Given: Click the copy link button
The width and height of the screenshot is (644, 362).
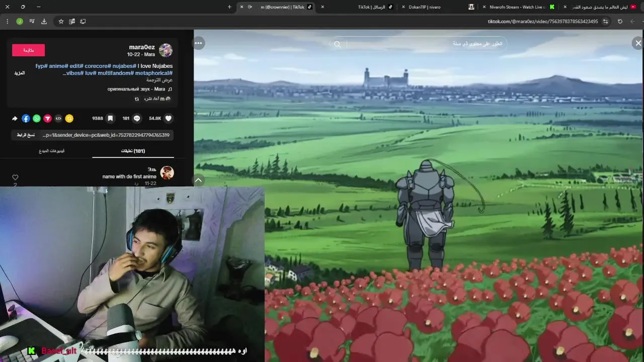Looking at the screenshot, I should (x=26, y=135).
